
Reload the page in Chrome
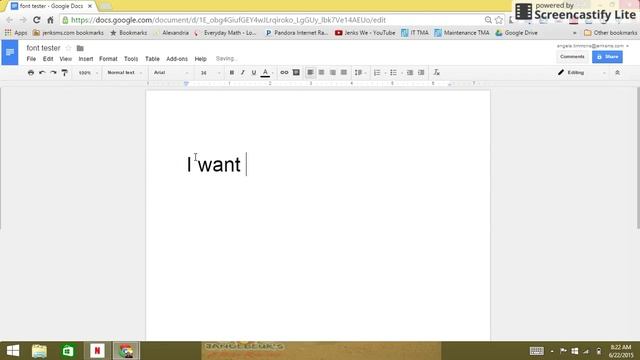point(36,20)
